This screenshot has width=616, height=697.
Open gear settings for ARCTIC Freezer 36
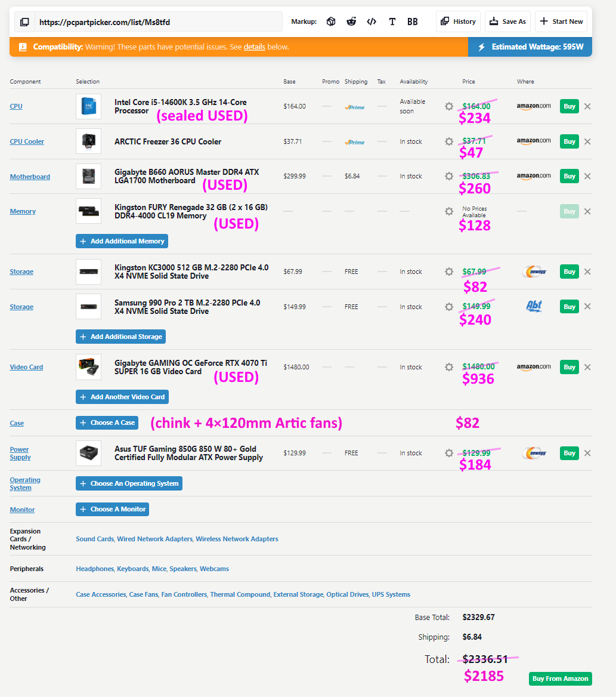[x=449, y=141]
